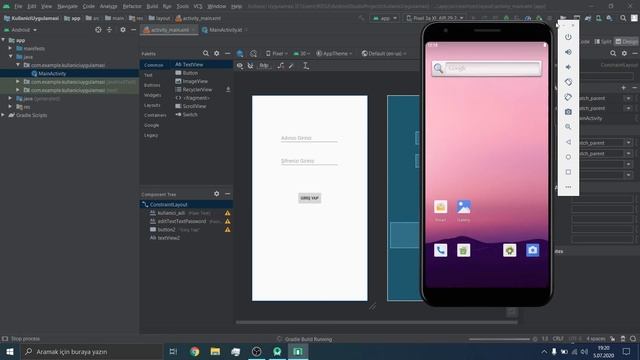640x360 pixels.
Task: Open the AppTheme dropdown
Action: (334, 53)
